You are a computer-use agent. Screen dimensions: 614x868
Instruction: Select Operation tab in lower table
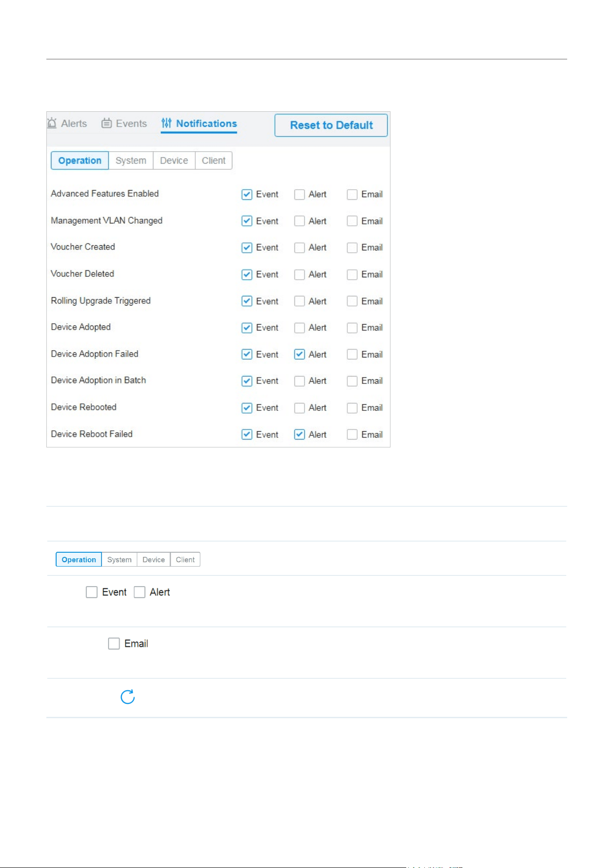(x=79, y=560)
